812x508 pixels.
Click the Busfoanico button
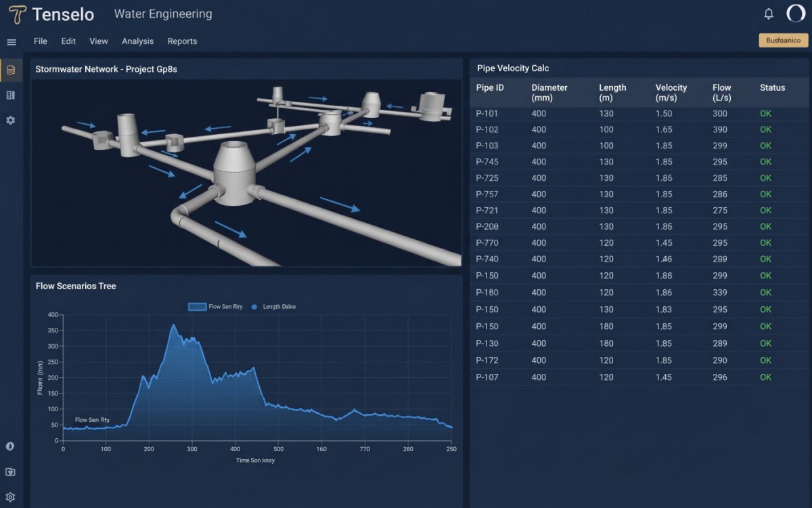pos(784,41)
